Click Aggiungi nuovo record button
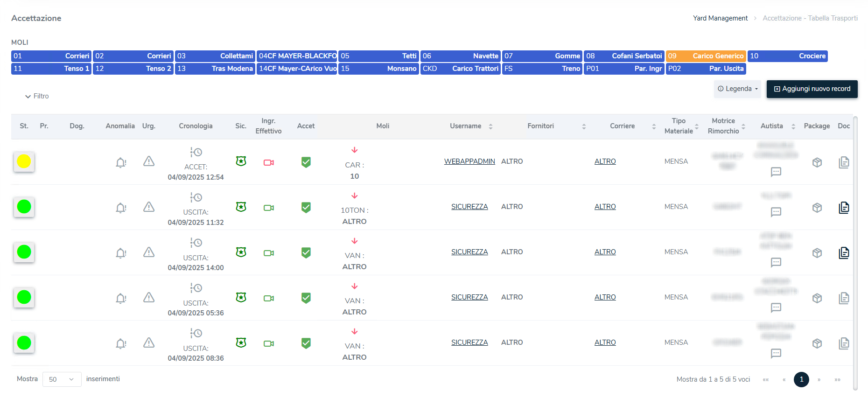 (x=812, y=89)
